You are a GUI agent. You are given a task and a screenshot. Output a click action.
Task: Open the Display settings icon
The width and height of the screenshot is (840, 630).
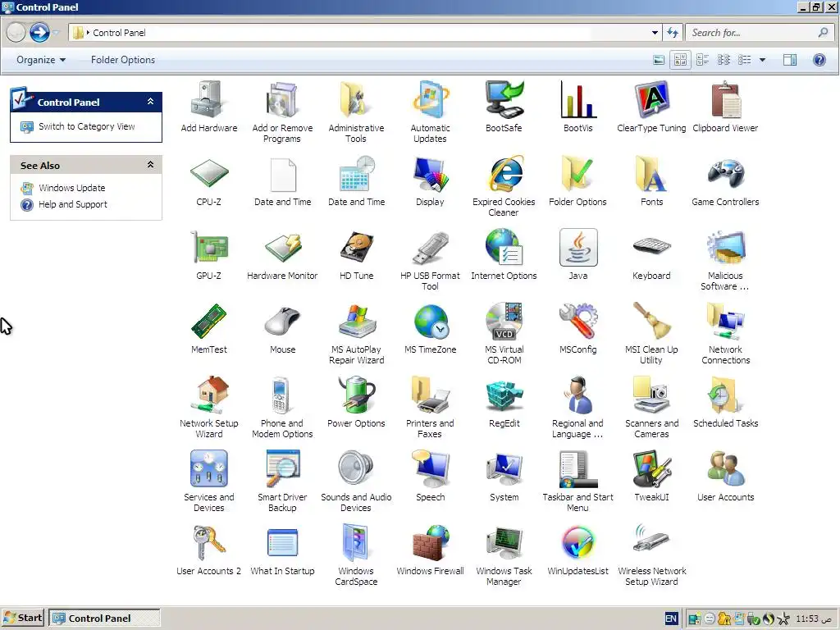(x=430, y=181)
